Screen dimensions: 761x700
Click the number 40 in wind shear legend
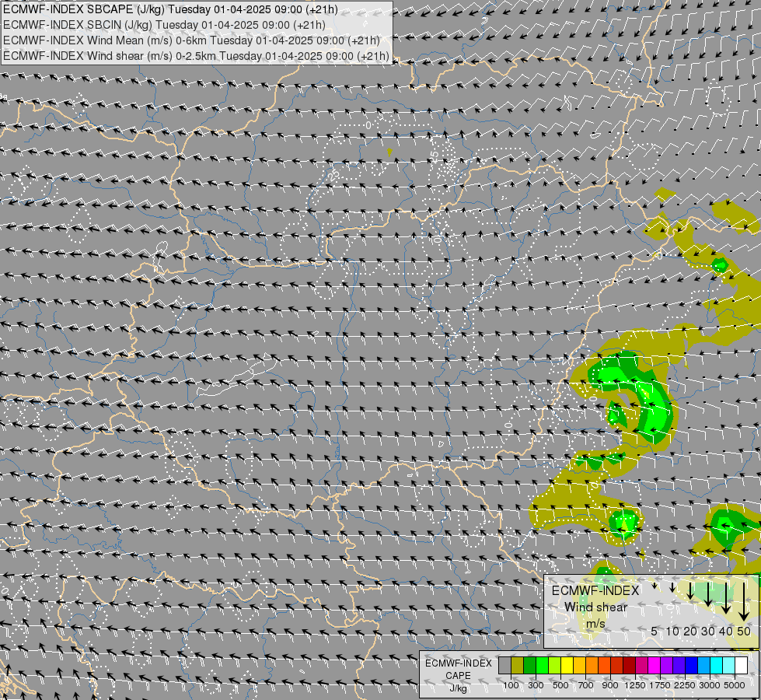point(725,631)
